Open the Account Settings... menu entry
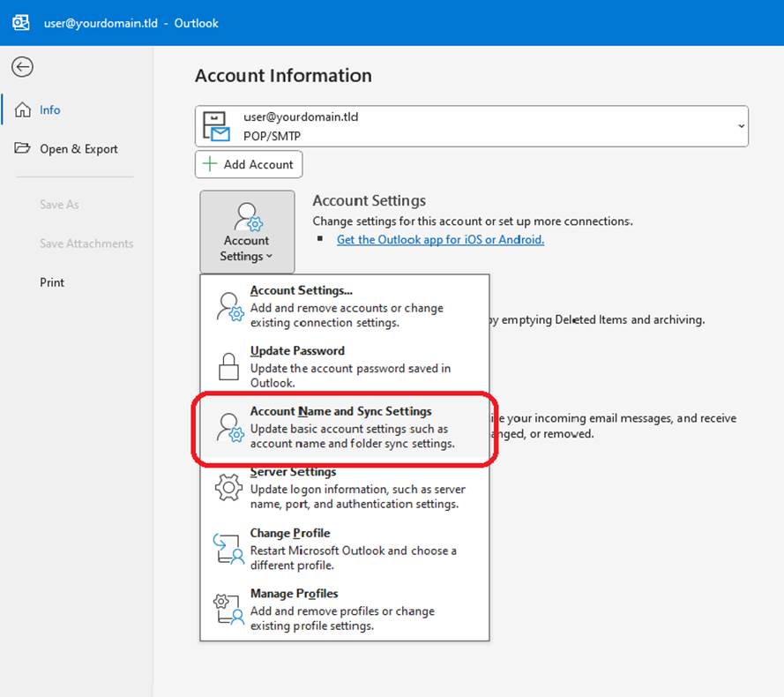 coord(345,306)
